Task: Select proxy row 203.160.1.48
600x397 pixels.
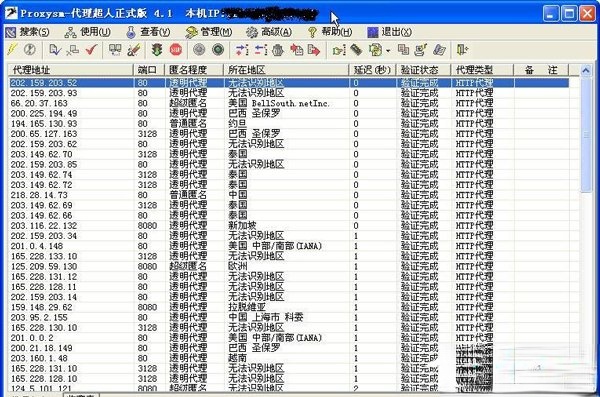Action: click(289, 358)
